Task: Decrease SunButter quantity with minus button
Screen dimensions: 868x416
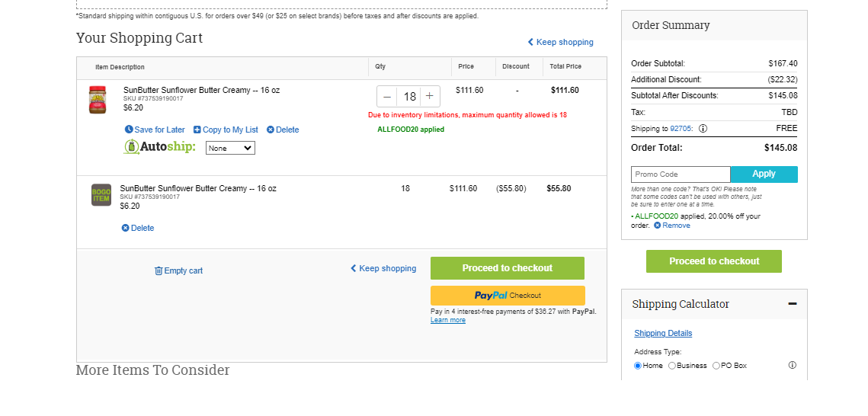Action: pos(387,96)
